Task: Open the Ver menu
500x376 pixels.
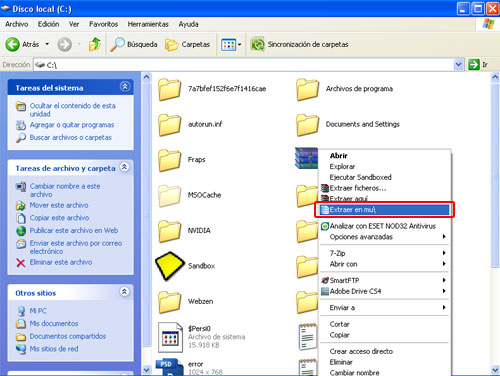Action: pyautogui.click(x=74, y=24)
